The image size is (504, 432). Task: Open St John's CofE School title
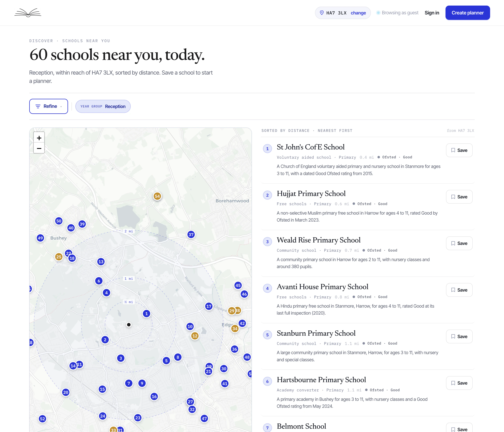pyautogui.click(x=311, y=147)
